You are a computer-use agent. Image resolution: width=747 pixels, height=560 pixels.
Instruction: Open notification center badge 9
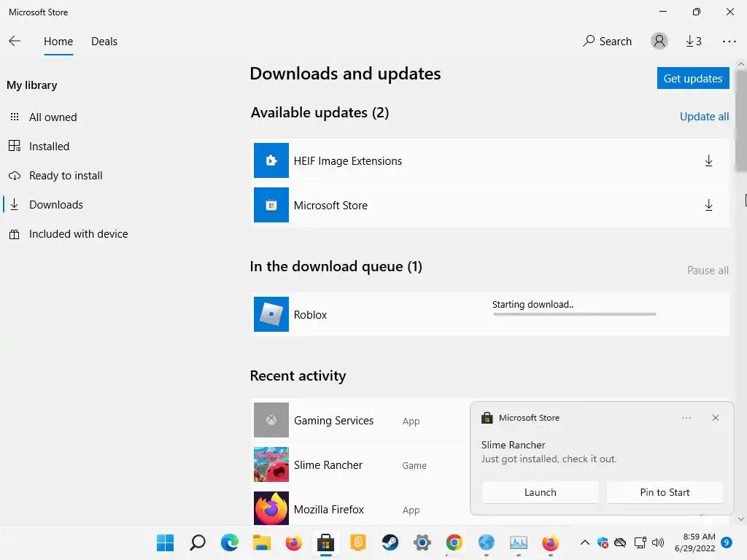[x=727, y=542]
